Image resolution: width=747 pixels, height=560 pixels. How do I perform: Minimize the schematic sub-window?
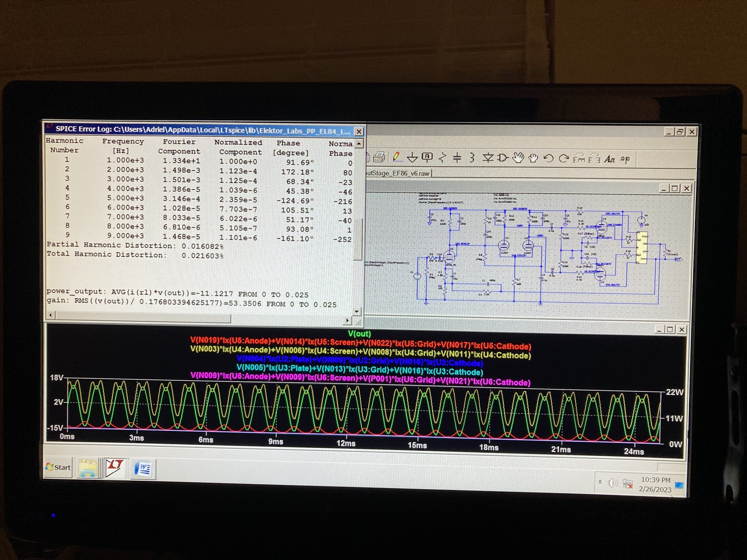coord(663,188)
